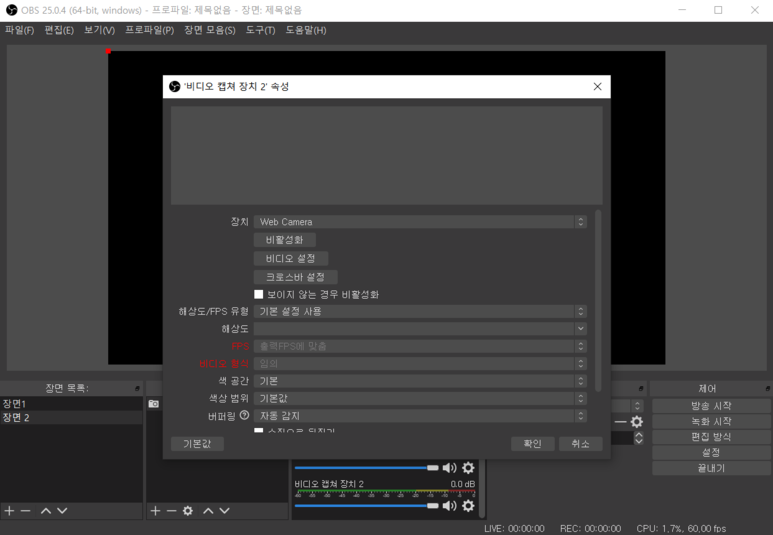
Task: Open source properties gear icon
Action: (x=188, y=511)
